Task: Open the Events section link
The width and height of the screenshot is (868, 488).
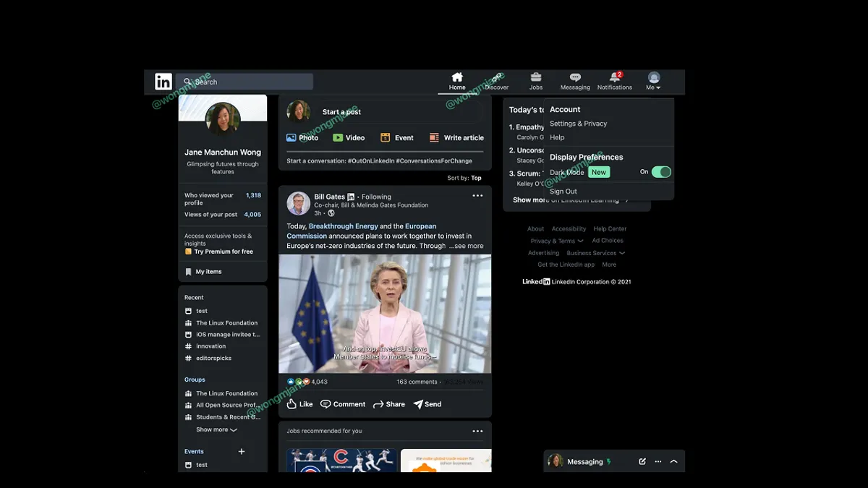Action: click(x=194, y=452)
